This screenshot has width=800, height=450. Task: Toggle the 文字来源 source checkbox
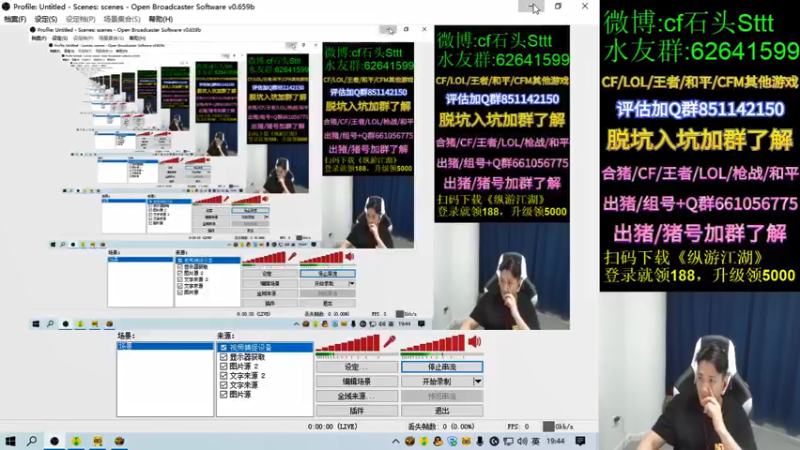pyautogui.click(x=223, y=385)
